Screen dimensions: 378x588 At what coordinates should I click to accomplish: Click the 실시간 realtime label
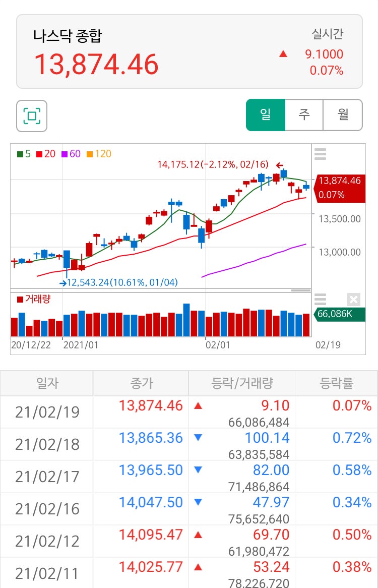pos(328,34)
